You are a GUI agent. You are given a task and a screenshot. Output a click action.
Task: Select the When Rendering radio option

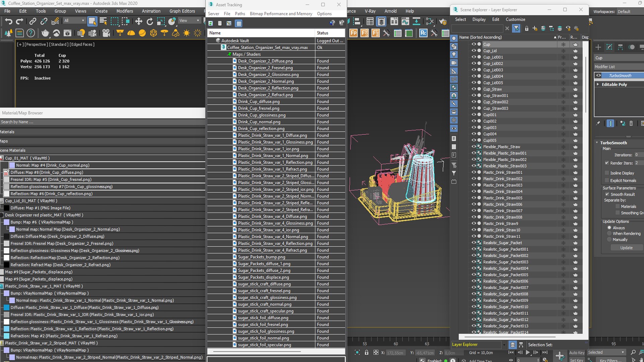[x=609, y=234]
